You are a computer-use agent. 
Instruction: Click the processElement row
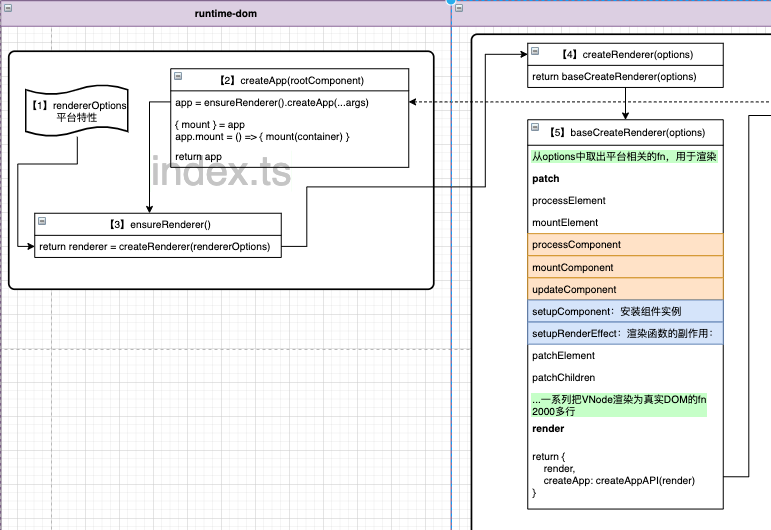coord(569,201)
